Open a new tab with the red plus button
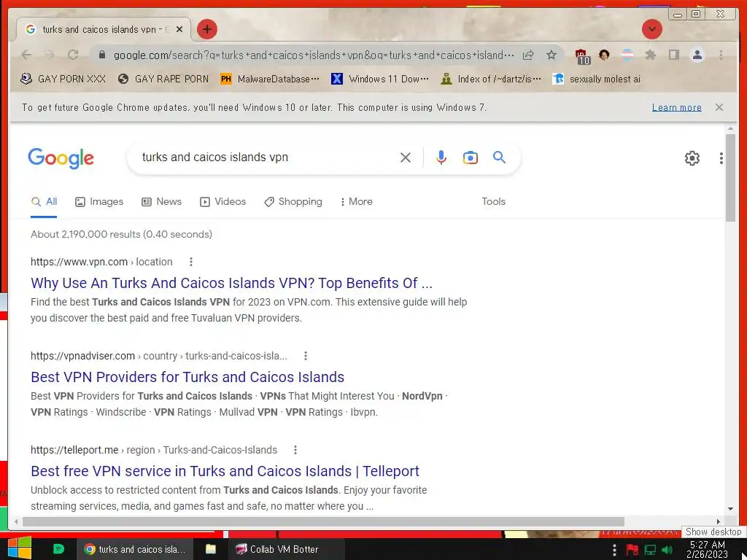This screenshot has width=747, height=560. [206, 29]
